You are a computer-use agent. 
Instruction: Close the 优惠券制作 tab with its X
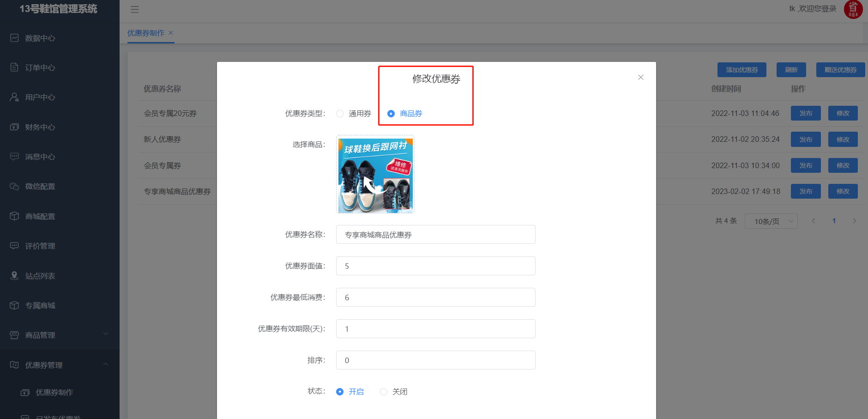tap(171, 33)
